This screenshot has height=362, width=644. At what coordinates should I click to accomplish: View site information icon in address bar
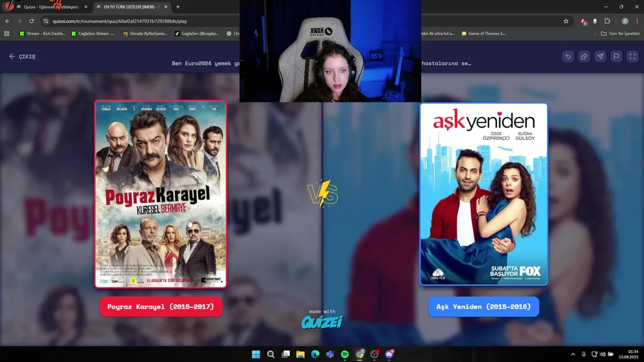pos(46,21)
